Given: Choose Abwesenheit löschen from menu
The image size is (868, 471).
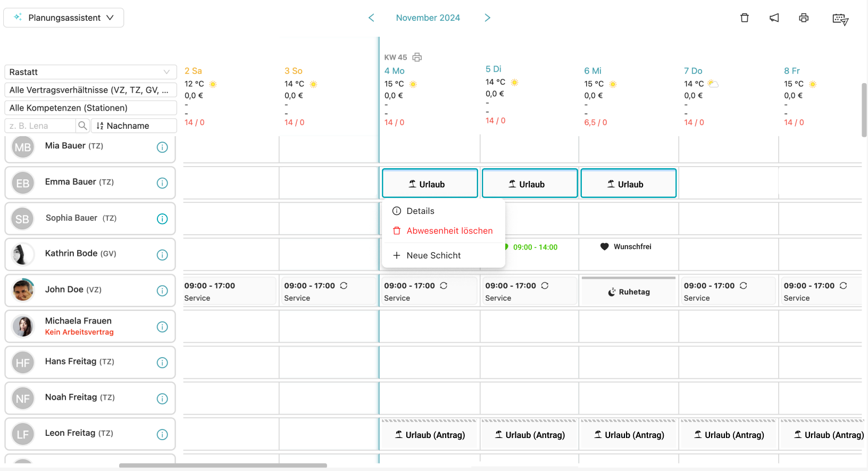Looking at the screenshot, I should coord(449,231).
